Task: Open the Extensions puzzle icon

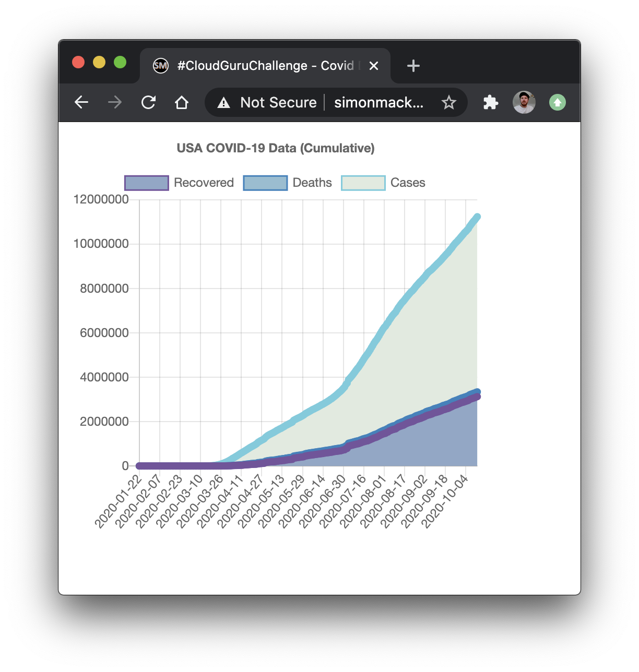Action: pyautogui.click(x=491, y=102)
